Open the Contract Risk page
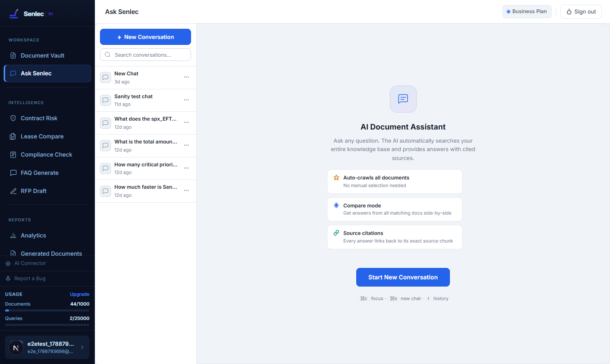610x364 pixels. click(47, 118)
